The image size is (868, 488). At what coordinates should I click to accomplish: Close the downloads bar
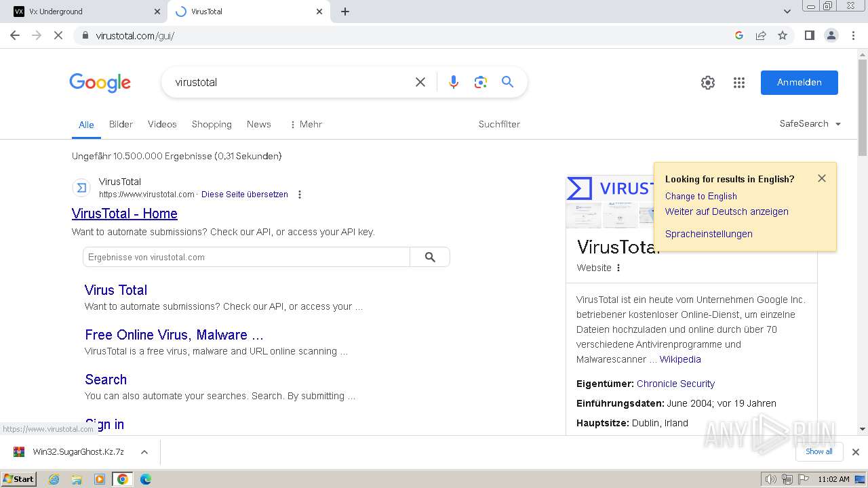856,452
